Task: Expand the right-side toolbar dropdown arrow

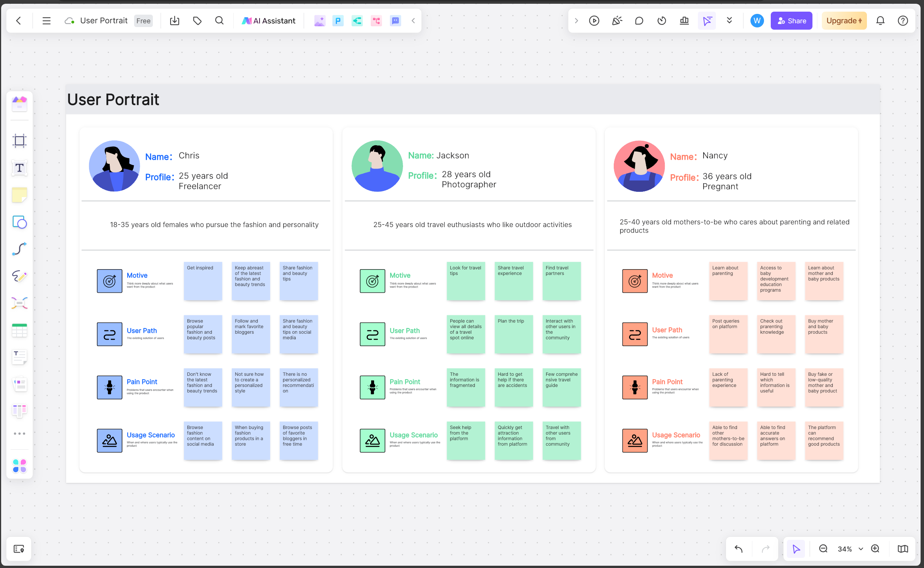Action: pyautogui.click(x=730, y=20)
